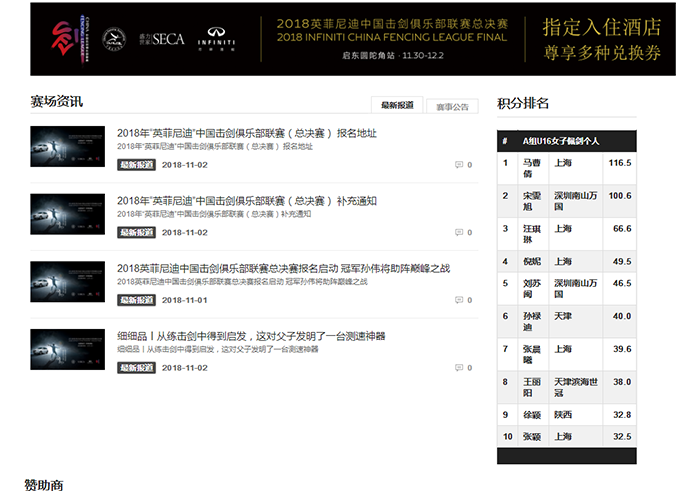Select ranking row 3 汪琪琳
700x491 pixels.
click(x=567, y=234)
